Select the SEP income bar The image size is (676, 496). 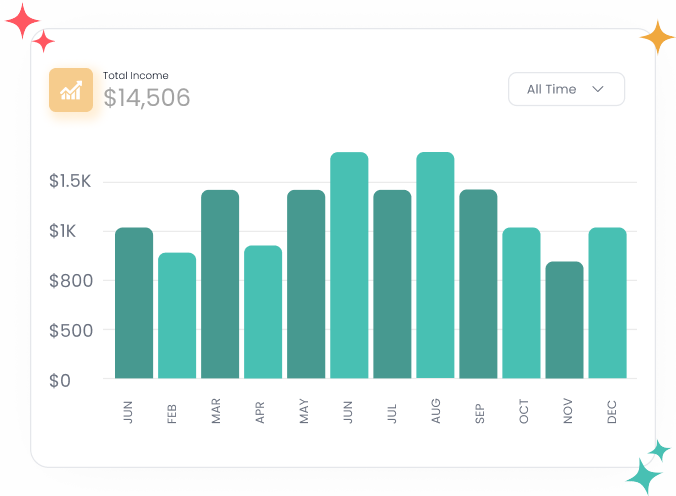click(x=478, y=284)
